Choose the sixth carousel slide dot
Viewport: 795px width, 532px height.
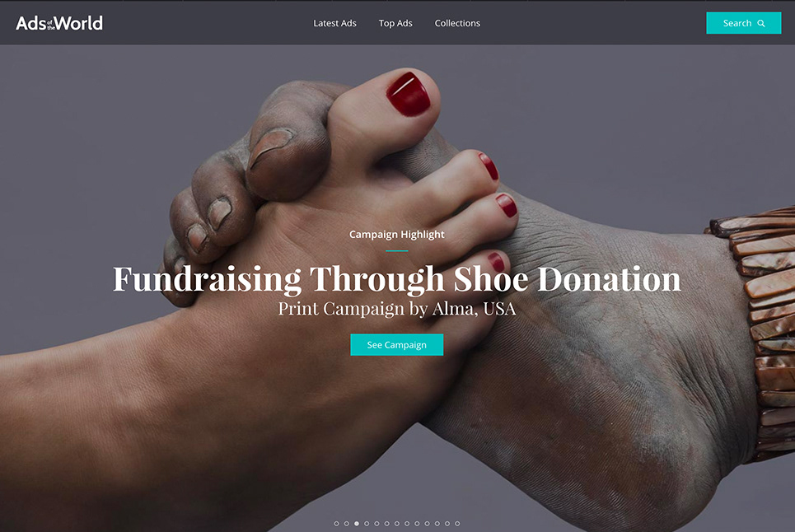[x=387, y=524]
